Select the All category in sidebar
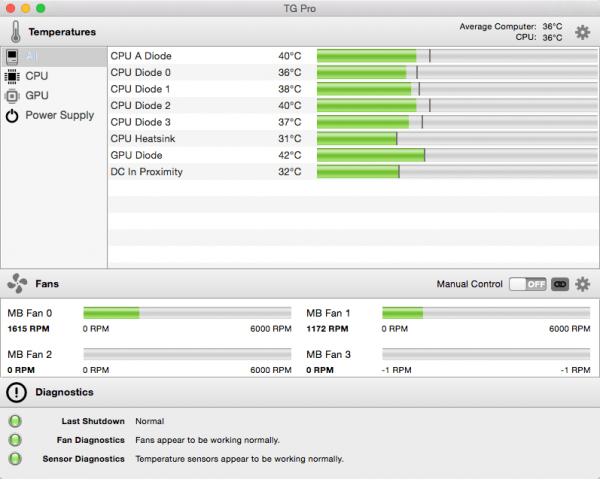Image resolution: width=600 pixels, height=479 pixels. (x=54, y=57)
